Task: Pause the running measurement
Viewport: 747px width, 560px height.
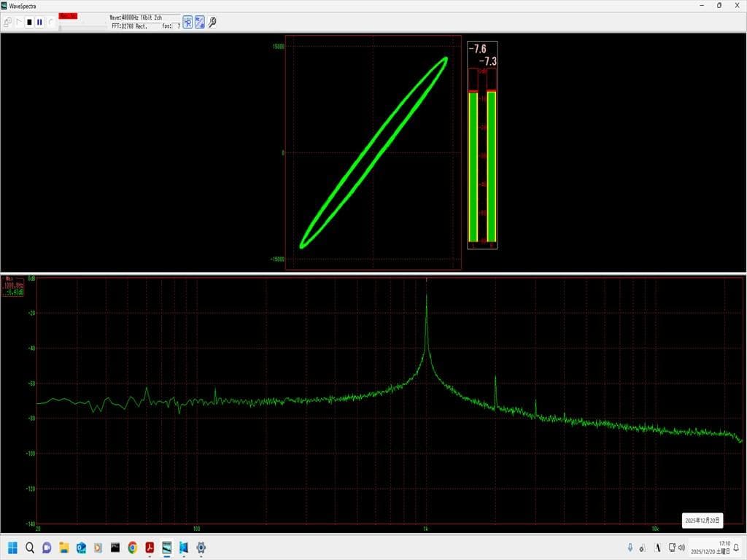Action: point(39,23)
